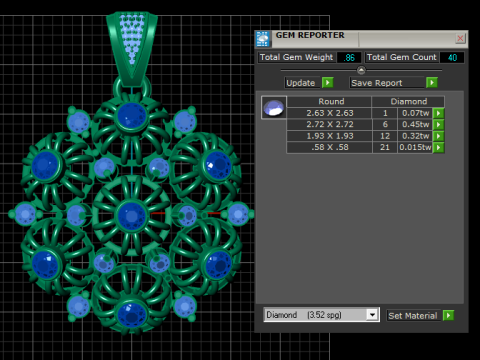Click the round gem thumbnail in report
The width and height of the screenshot is (480, 360).
coord(274,108)
